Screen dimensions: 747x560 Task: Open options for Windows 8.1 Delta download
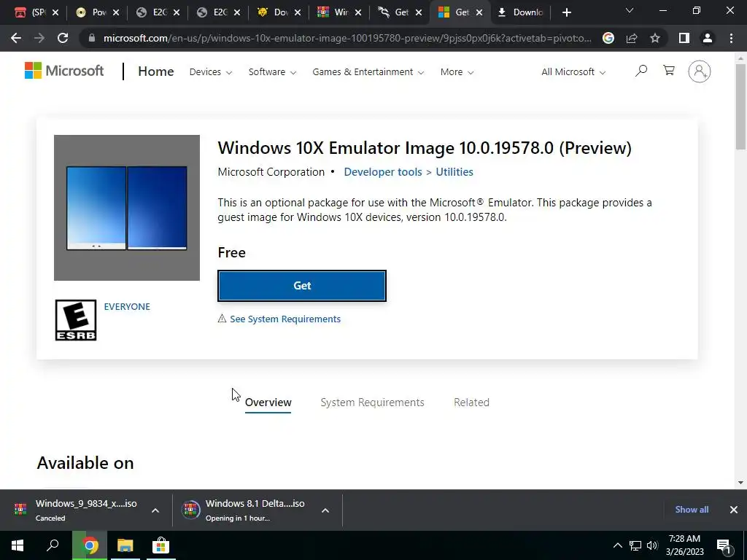click(325, 510)
